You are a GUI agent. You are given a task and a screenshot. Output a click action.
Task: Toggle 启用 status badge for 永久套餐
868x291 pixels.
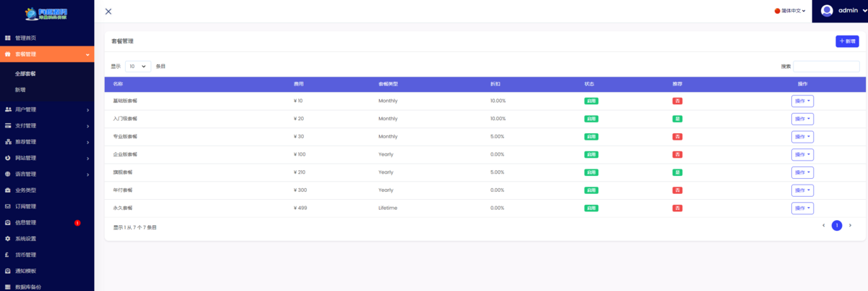tap(591, 208)
